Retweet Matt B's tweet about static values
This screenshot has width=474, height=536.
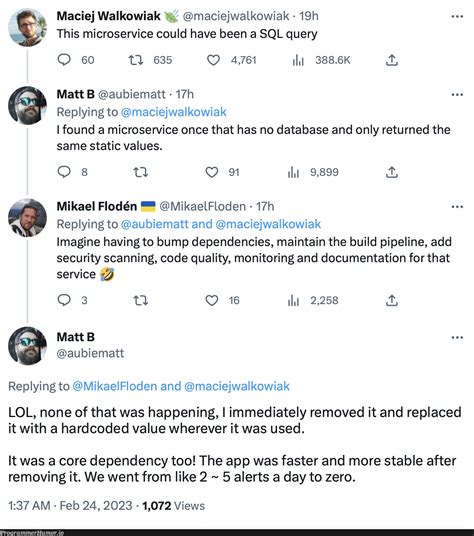[140, 172]
